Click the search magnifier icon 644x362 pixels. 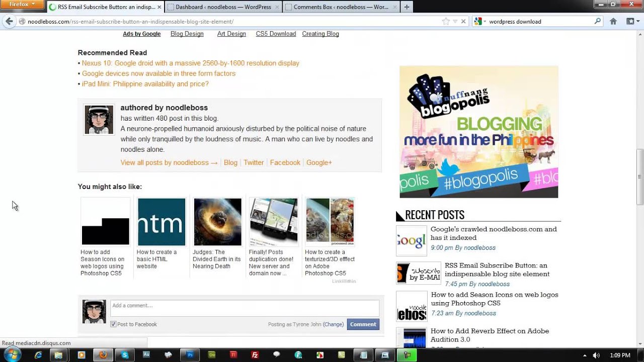597,21
